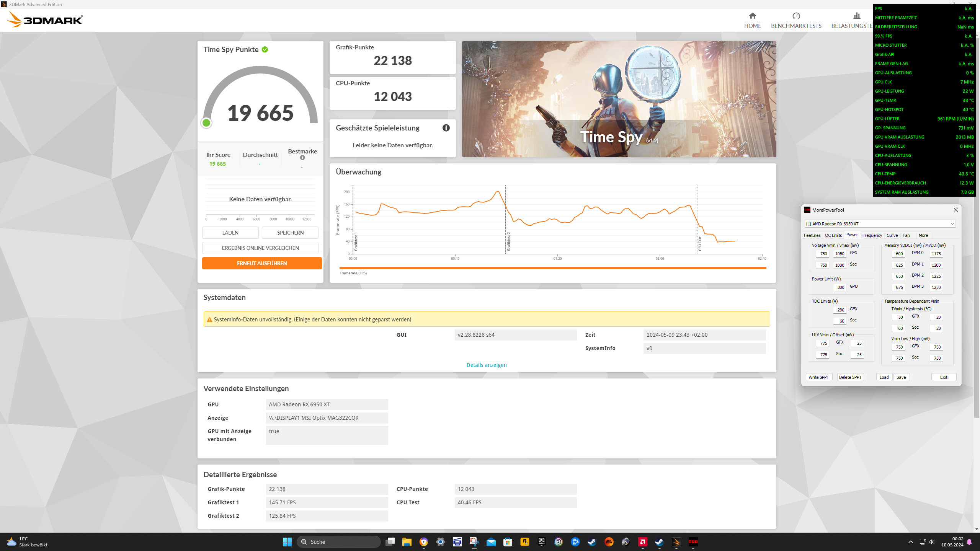This screenshot has width=980, height=551.
Task: Open Epic Games Launcher from the taskbar
Action: 541,542
